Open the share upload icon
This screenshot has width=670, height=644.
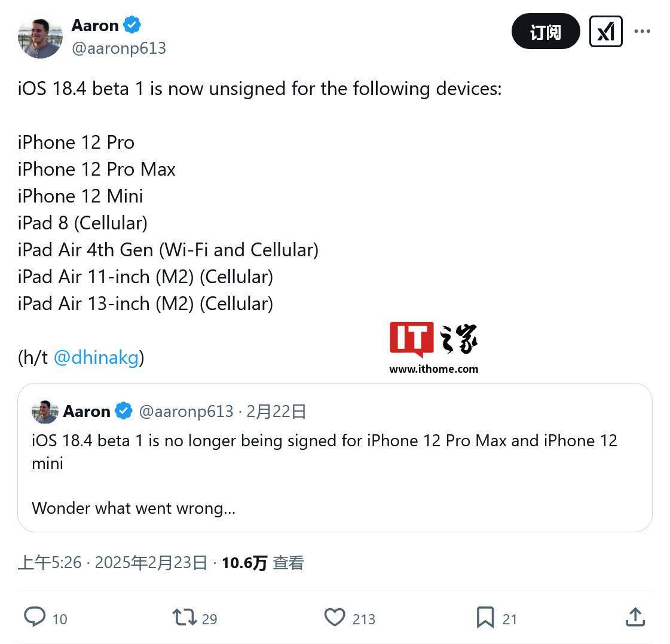tap(635, 617)
